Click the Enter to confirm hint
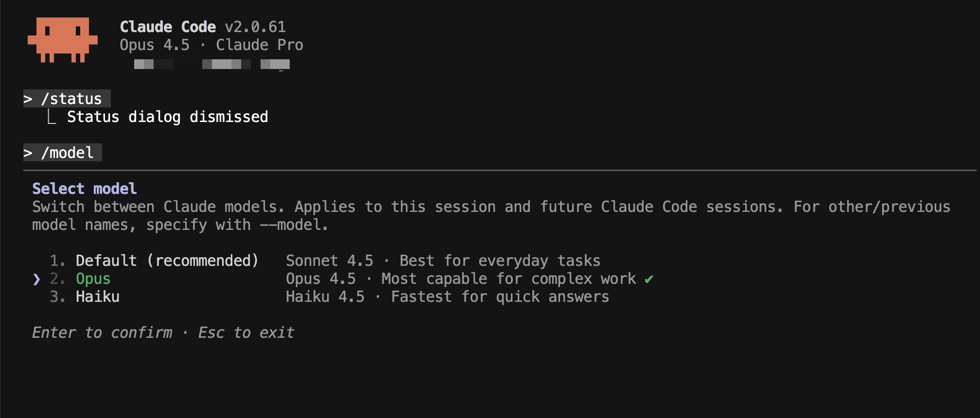The width and height of the screenshot is (980, 418). click(x=102, y=333)
